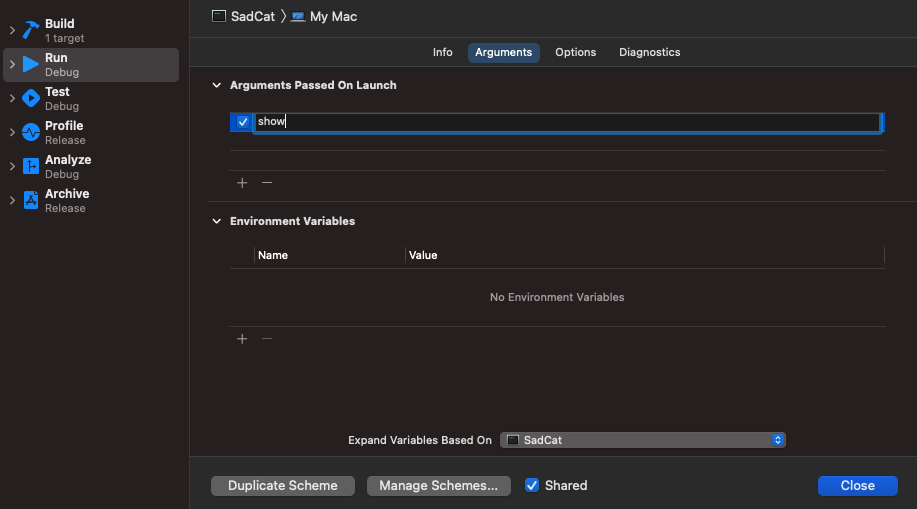Switch to the Info tab
The image size is (917, 509).
[x=442, y=53]
